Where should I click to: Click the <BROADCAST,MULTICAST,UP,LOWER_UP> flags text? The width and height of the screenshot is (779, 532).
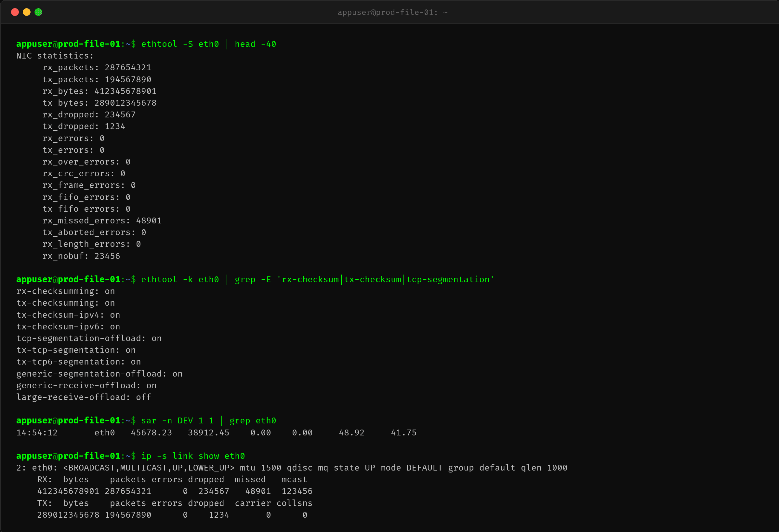[149, 468]
